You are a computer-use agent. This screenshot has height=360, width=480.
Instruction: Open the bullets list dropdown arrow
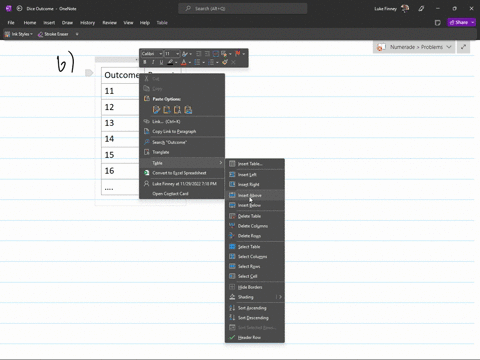(203, 62)
